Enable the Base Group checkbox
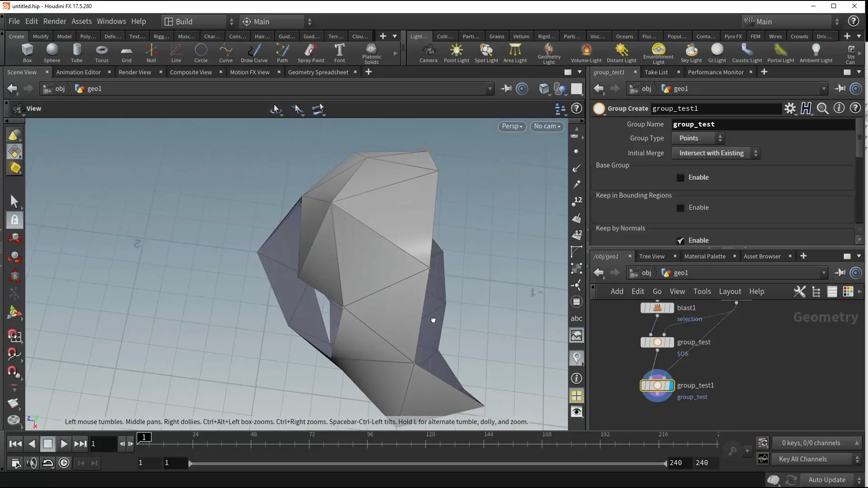Screen dimensions: 868x488 (x=680, y=178)
